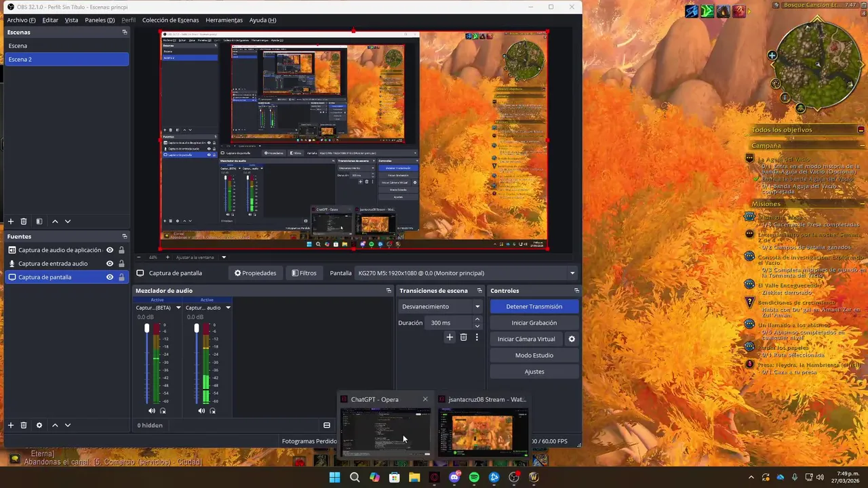Open Ajustes from Controles panel
This screenshot has height=488, width=868.
534,371
